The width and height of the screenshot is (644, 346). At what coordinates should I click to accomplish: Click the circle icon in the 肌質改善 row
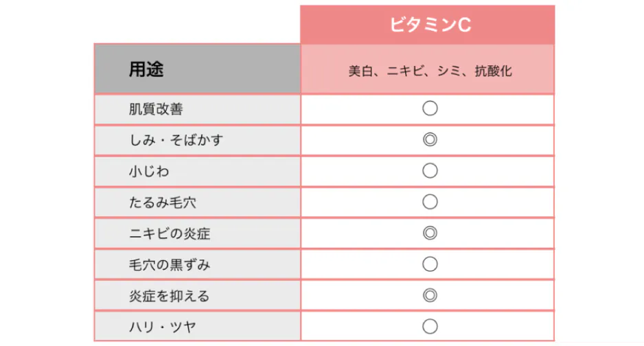430,108
